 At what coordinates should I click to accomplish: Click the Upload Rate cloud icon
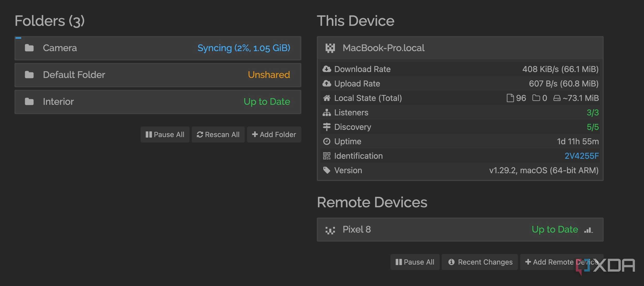tap(327, 83)
